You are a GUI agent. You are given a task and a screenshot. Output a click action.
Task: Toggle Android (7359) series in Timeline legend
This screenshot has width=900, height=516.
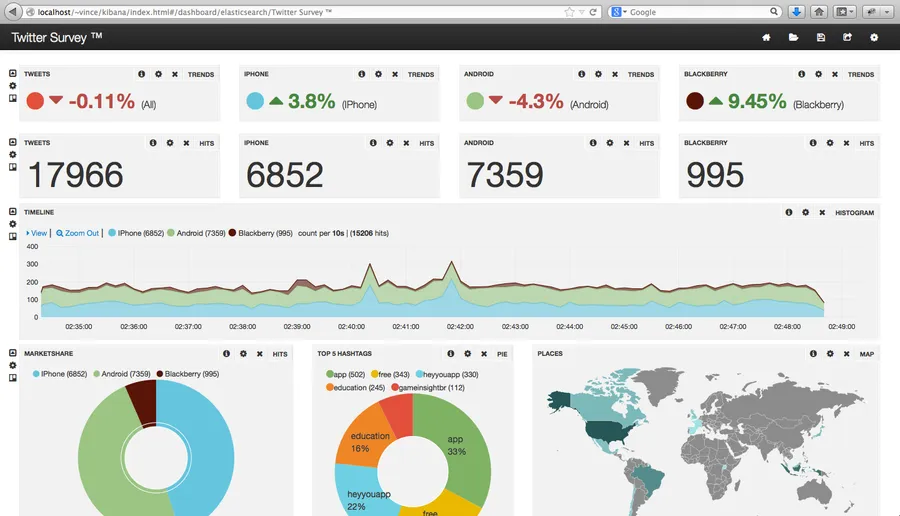[x=196, y=233]
